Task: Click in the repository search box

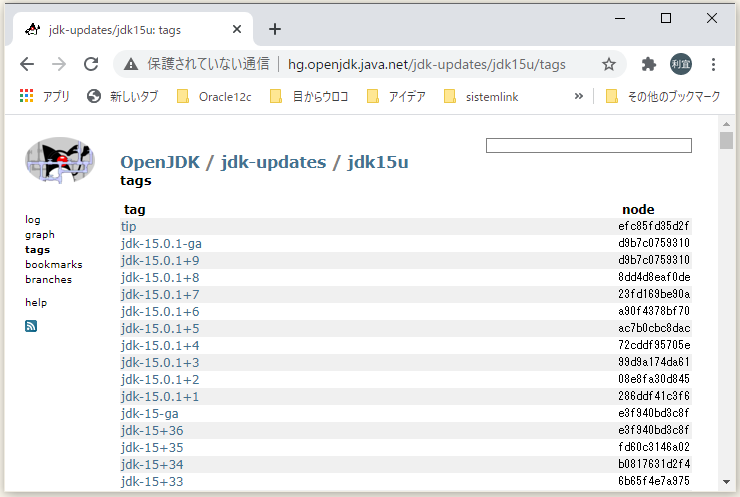Action: [589, 145]
